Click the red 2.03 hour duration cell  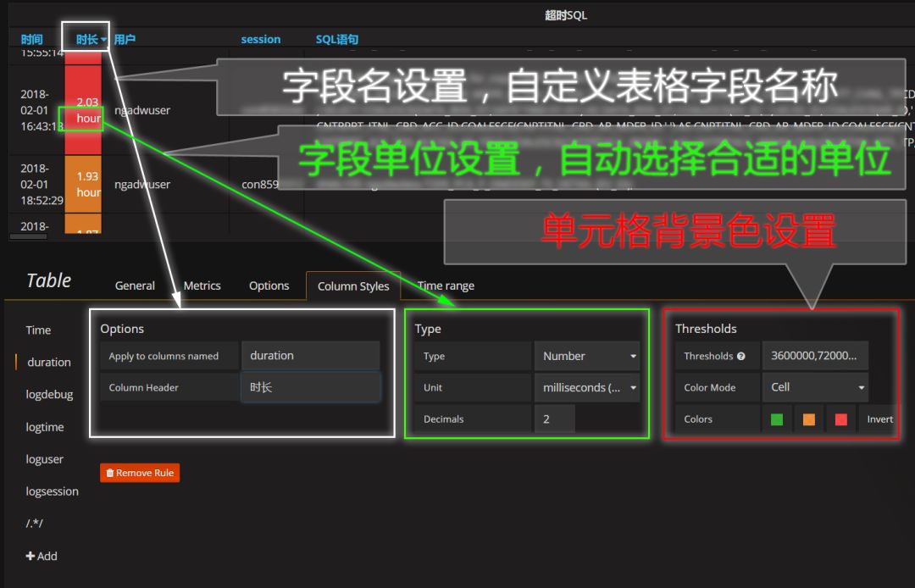tap(83, 110)
